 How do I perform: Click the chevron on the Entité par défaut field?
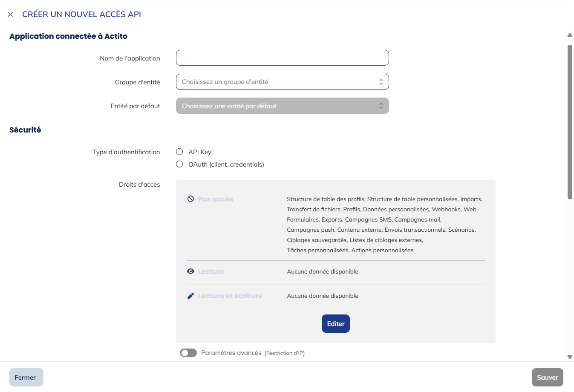click(381, 105)
